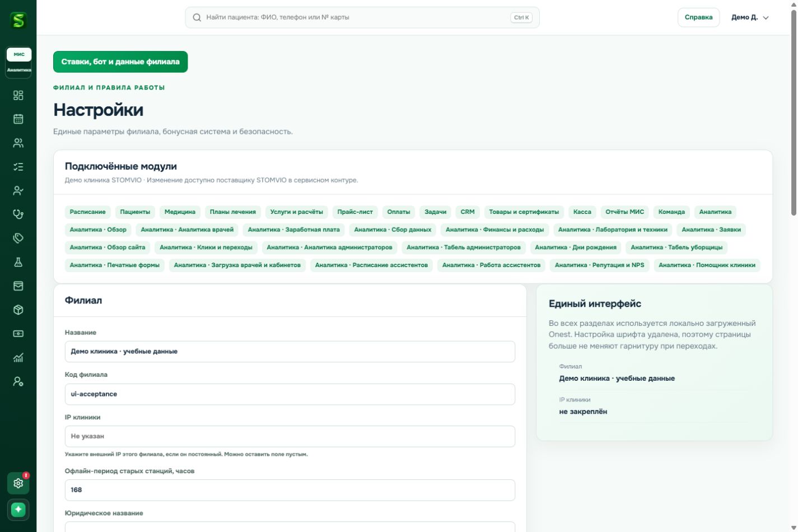Open the dashboard grid icon in sidebar
798x532 pixels.
(x=18, y=95)
